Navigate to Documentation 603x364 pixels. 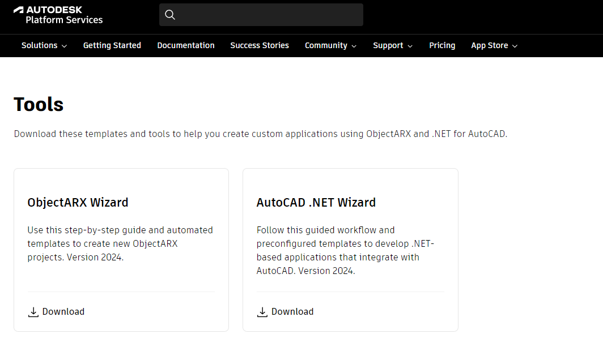click(186, 45)
